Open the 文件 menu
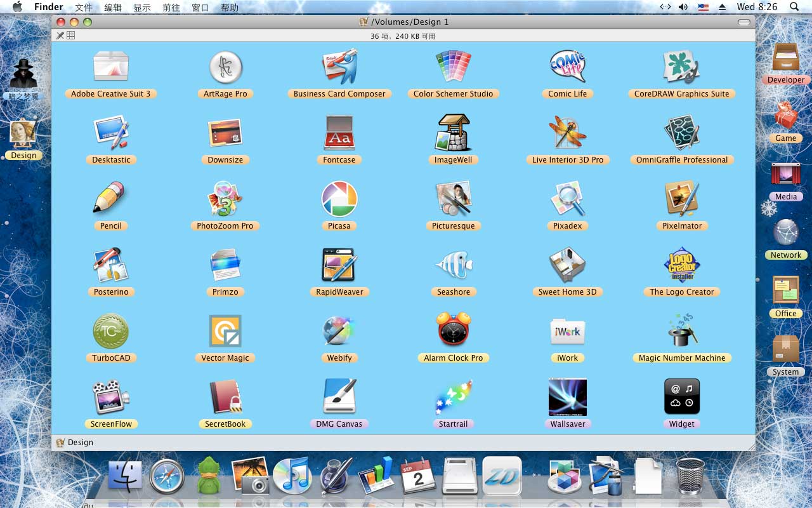 84,8
